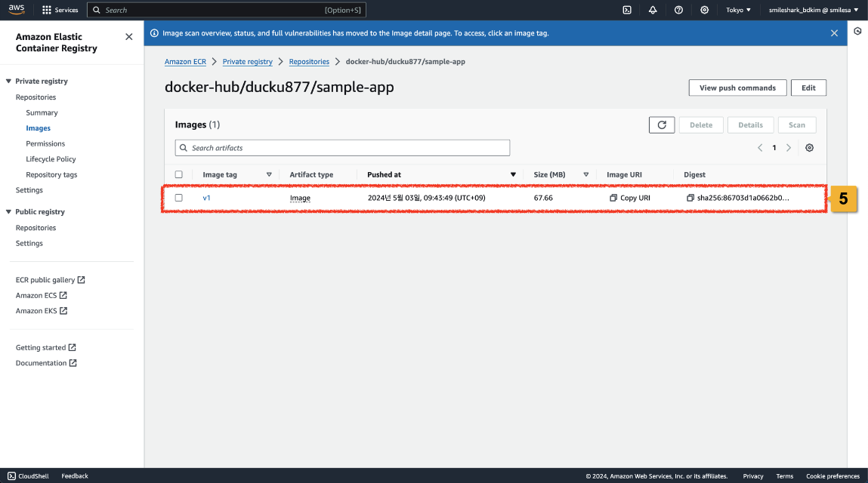868x483 pixels.
Task: Copy the sha256 digest via copy icon
Action: [x=690, y=198]
